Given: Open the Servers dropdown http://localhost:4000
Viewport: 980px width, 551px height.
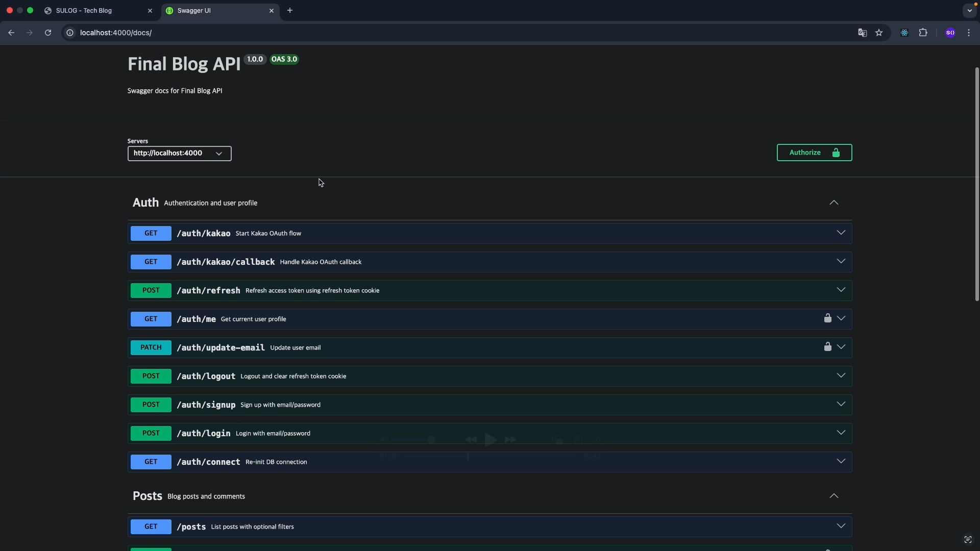Looking at the screenshot, I should tap(179, 154).
